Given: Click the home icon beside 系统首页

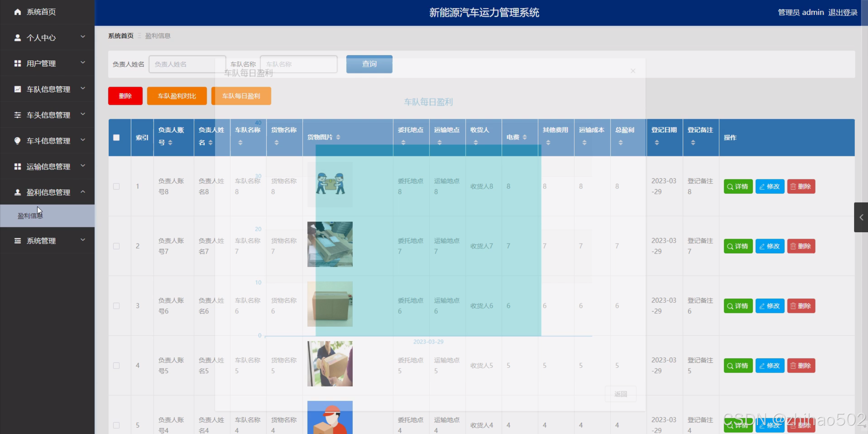Looking at the screenshot, I should point(18,12).
